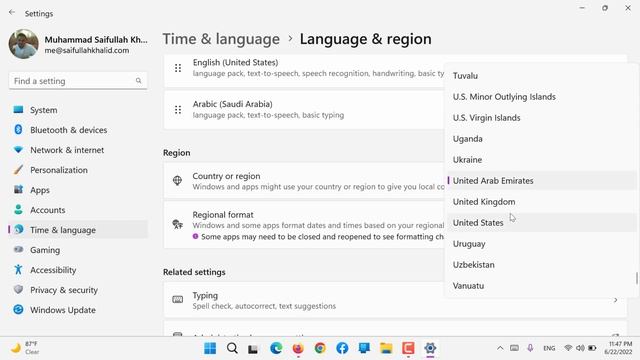Choose Uzbekistan in the region list
Screen dimensions: 640x360
coord(542,264)
